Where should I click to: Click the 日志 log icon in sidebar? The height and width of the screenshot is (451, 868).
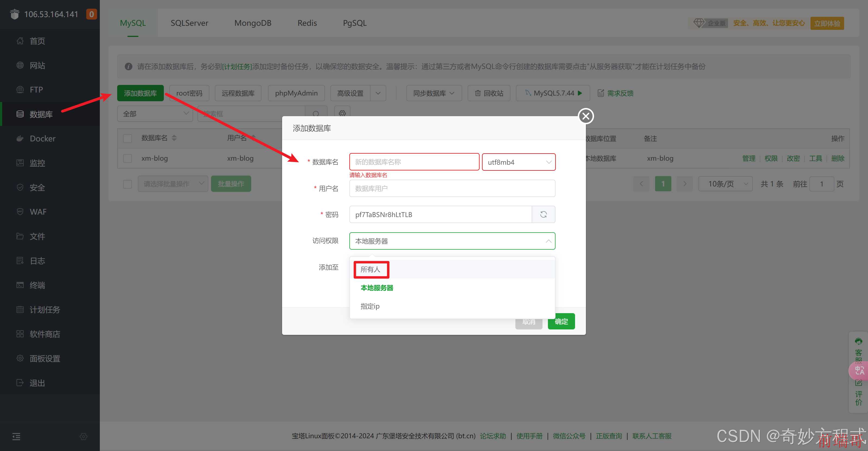coord(20,261)
